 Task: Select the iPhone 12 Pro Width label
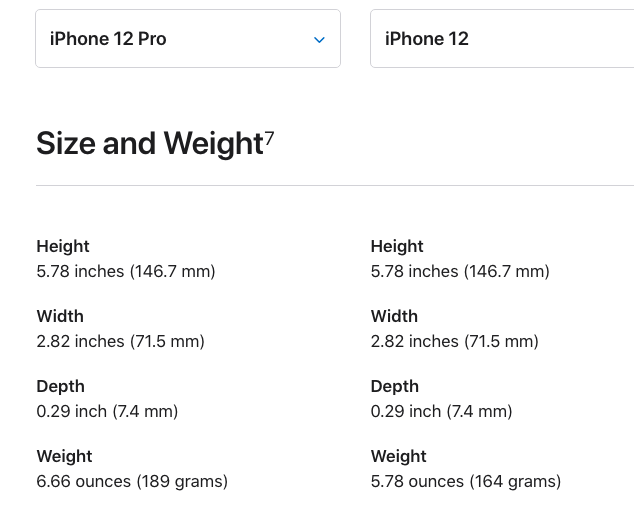(60, 316)
